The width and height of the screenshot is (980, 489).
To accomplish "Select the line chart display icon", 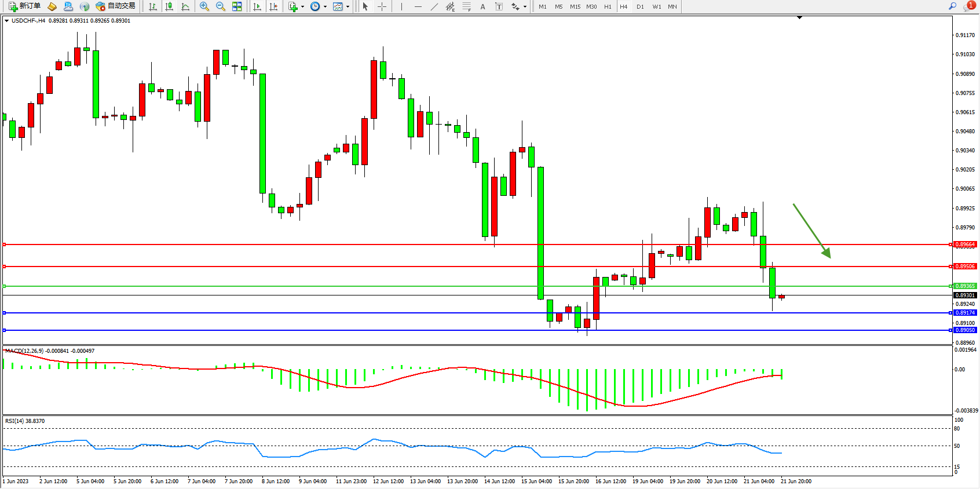I will (185, 6).
